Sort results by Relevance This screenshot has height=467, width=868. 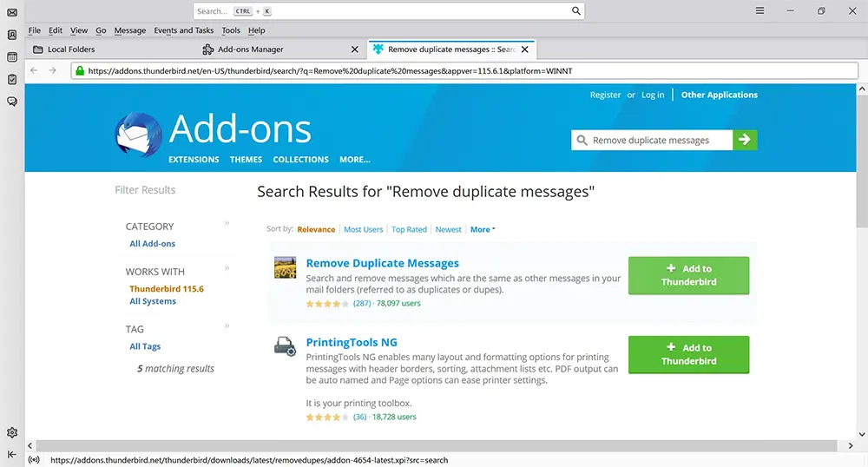click(316, 229)
